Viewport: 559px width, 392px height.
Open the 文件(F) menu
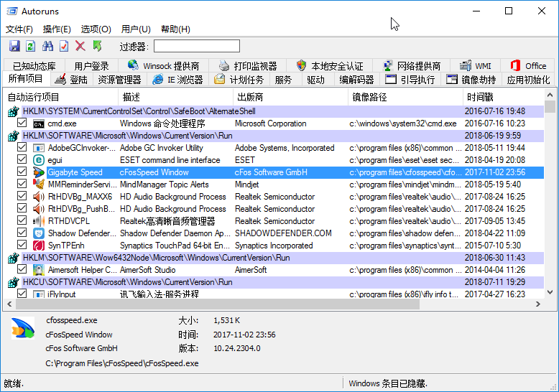click(19, 29)
